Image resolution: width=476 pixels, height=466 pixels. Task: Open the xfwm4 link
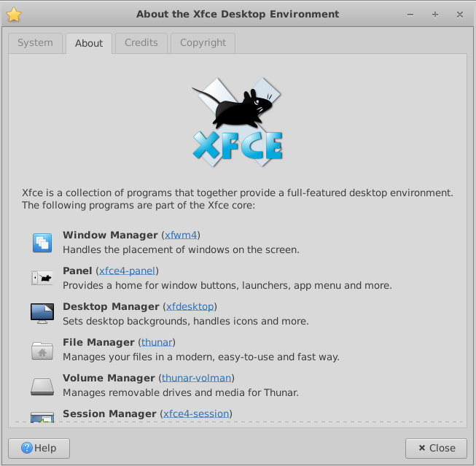click(181, 235)
